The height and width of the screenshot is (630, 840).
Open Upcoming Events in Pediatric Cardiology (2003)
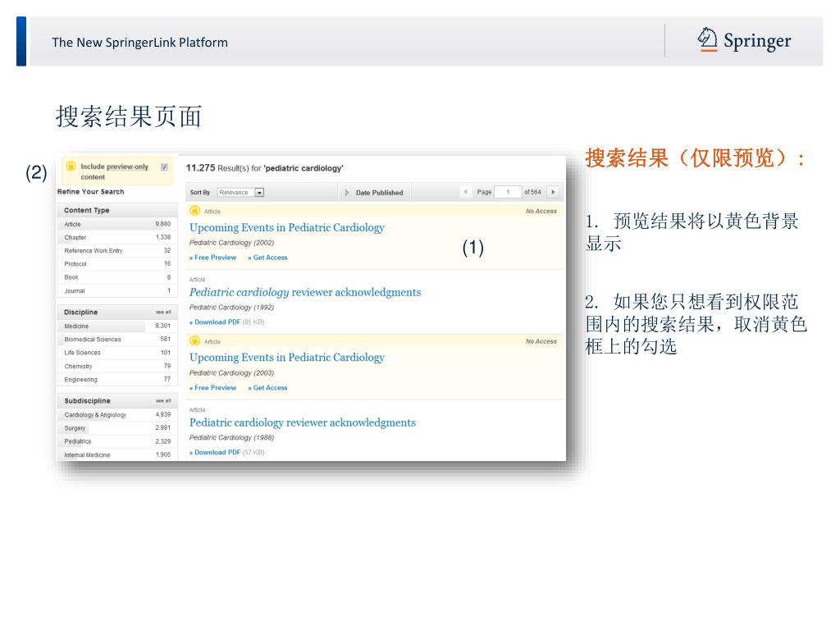(286, 358)
